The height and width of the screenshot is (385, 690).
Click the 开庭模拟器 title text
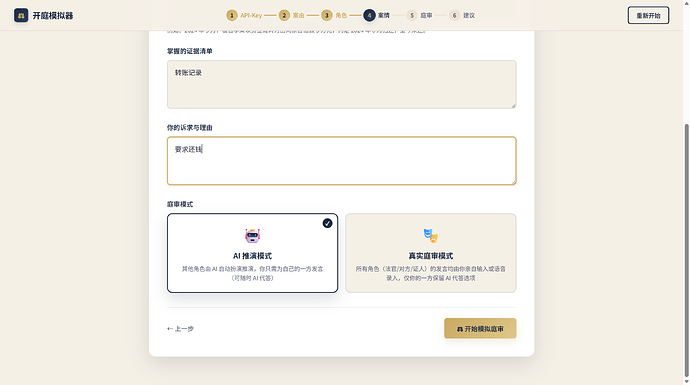53,16
